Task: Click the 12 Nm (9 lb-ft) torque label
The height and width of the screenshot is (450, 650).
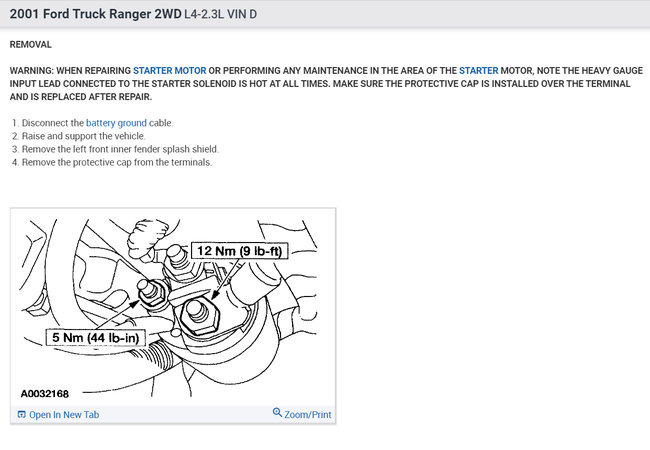Action: click(239, 251)
